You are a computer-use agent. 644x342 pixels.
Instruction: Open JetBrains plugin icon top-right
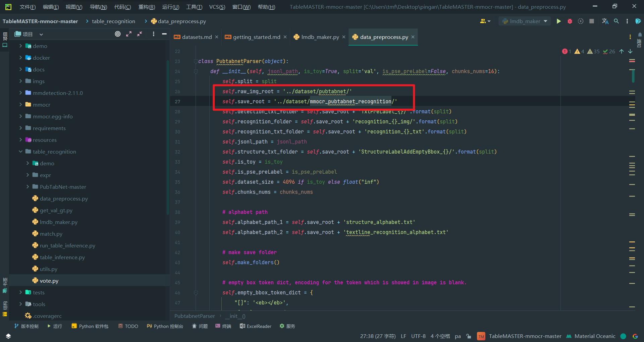point(638,21)
